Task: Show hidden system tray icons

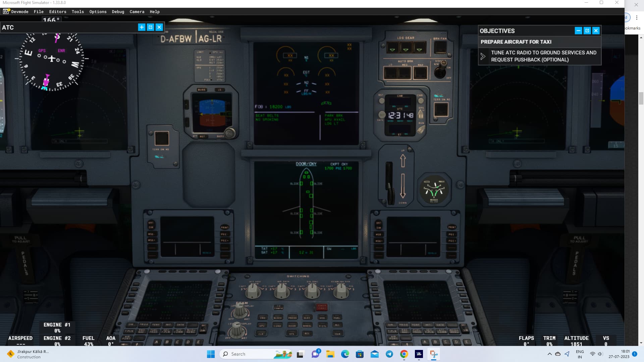Action: (x=549, y=354)
